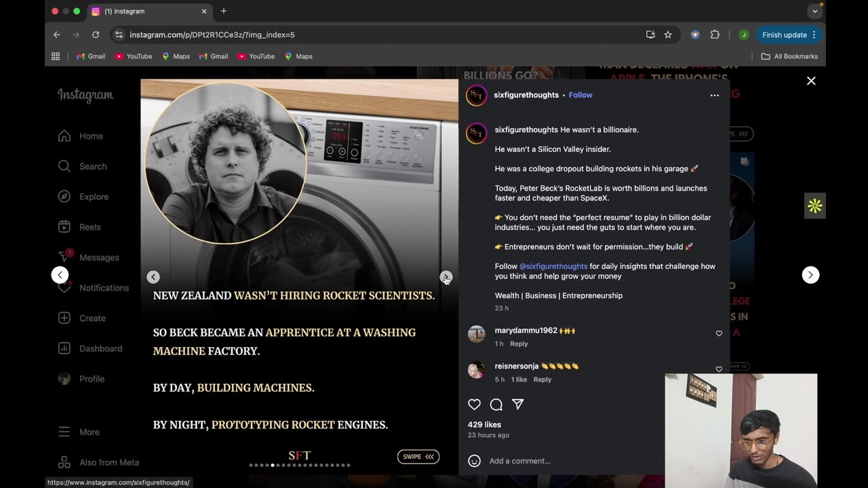The image size is (868, 488).
Task: Click the @sixfigurethoughts mention link
Action: [x=553, y=266]
